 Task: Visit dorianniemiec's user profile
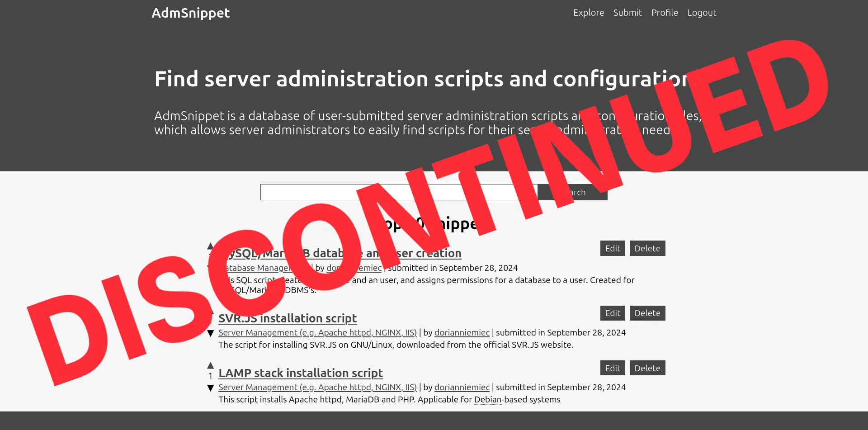pos(462,332)
